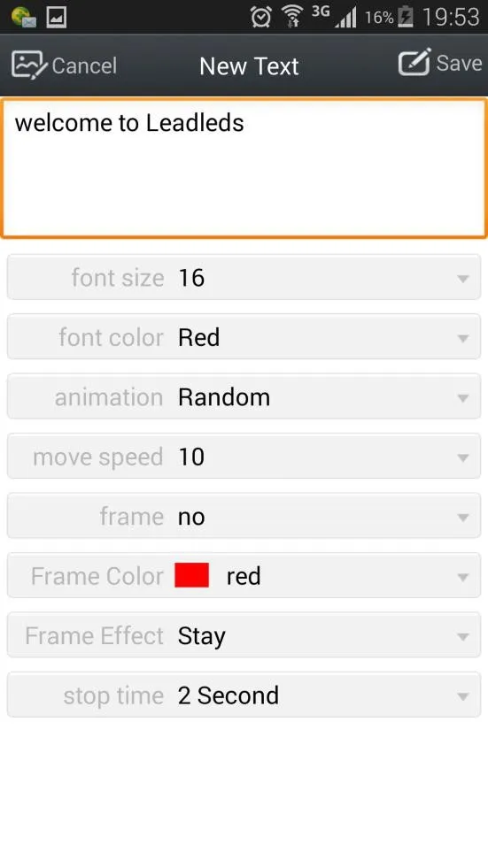Open the font color dropdown showing Red
This screenshot has width=488, height=868.
point(244,337)
